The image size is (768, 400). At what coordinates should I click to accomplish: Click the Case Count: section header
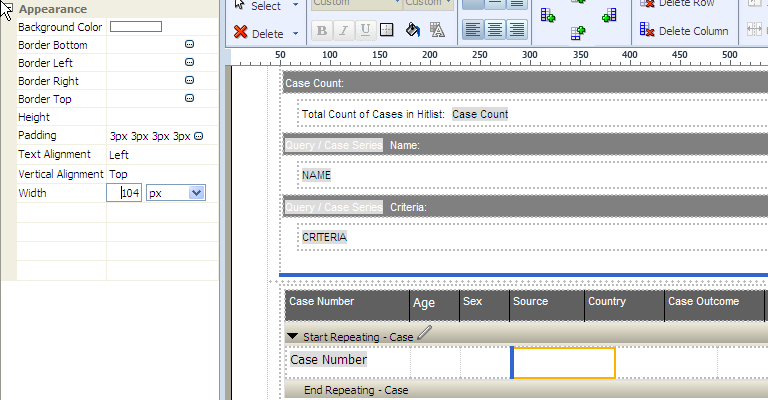[x=526, y=83]
